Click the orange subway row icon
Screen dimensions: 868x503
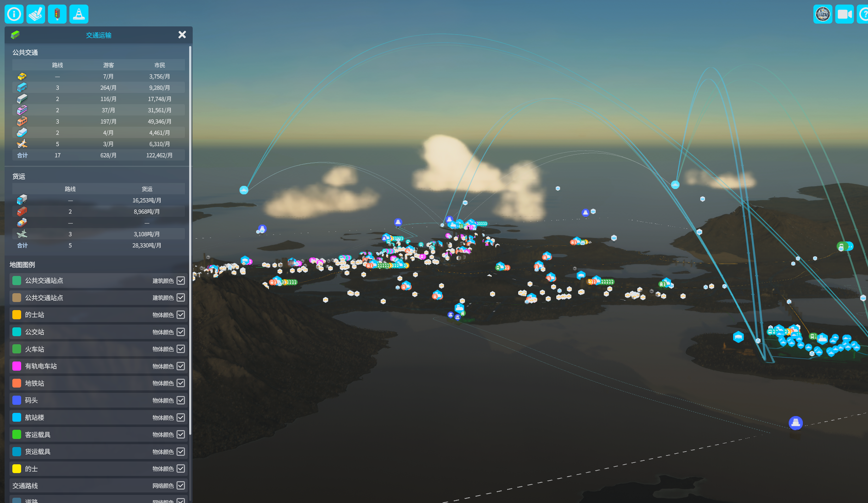pos(22,121)
